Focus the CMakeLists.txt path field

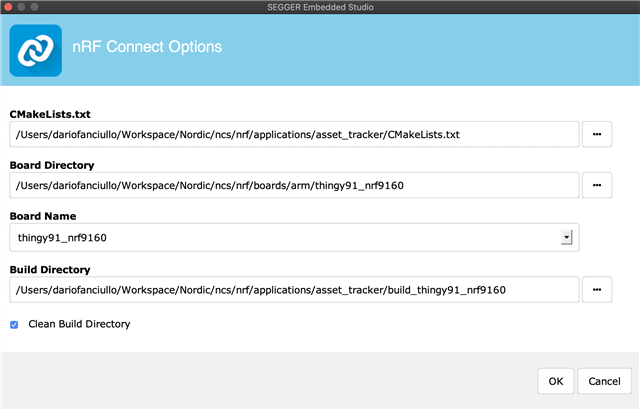pos(294,134)
